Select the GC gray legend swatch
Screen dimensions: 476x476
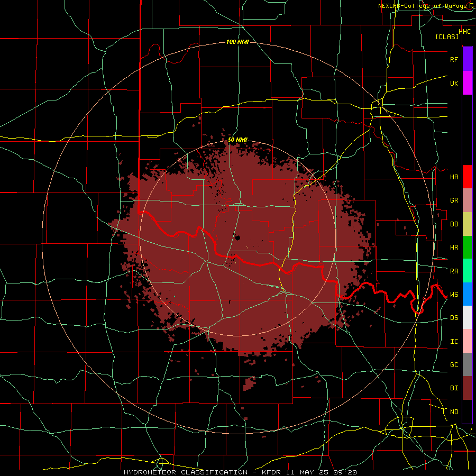(467, 364)
